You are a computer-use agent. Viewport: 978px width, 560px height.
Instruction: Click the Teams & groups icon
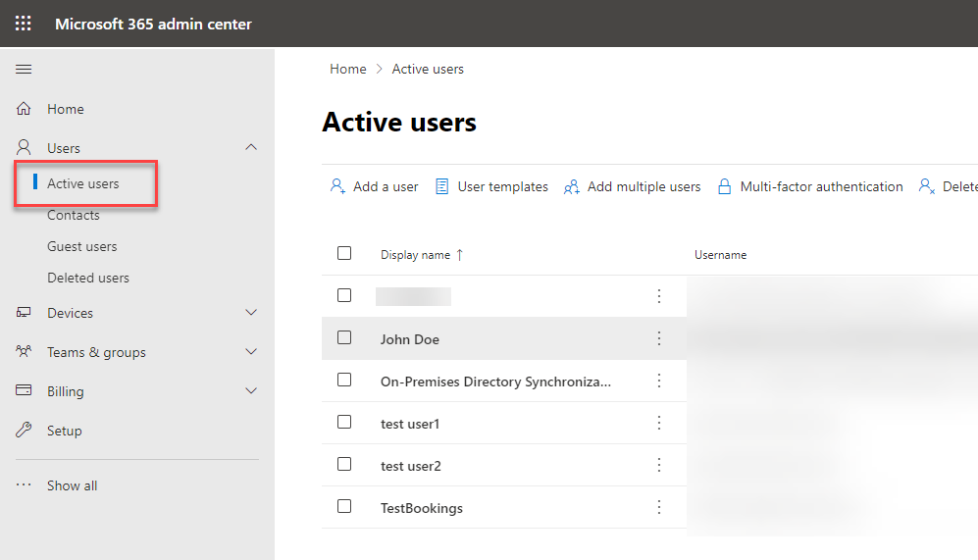coord(24,352)
